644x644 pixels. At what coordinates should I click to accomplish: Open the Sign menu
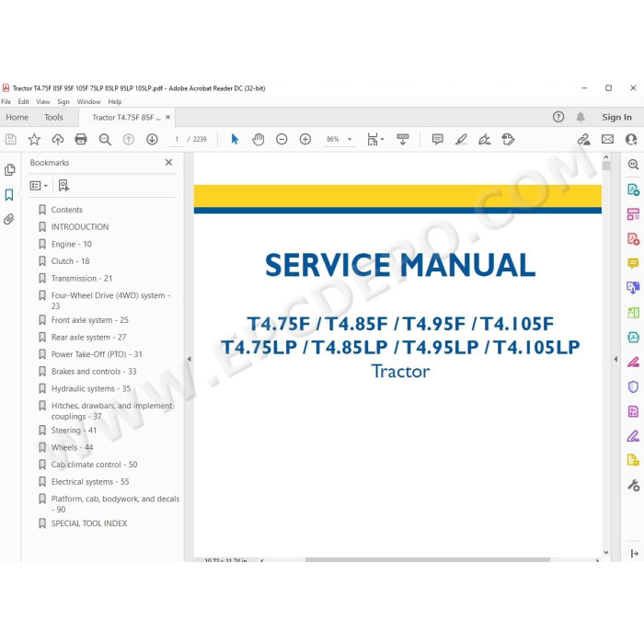[63, 102]
